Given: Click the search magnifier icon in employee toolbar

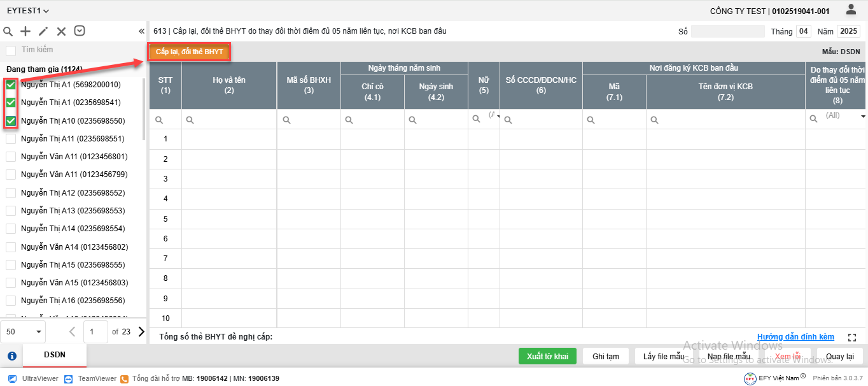Looking at the screenshot, I should (x=8, y=31).
